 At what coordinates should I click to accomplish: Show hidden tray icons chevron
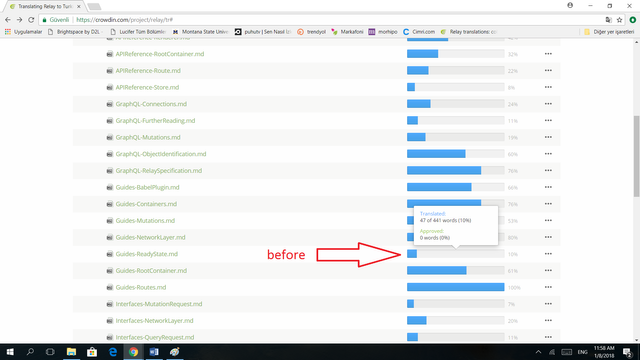pos(538,352)
